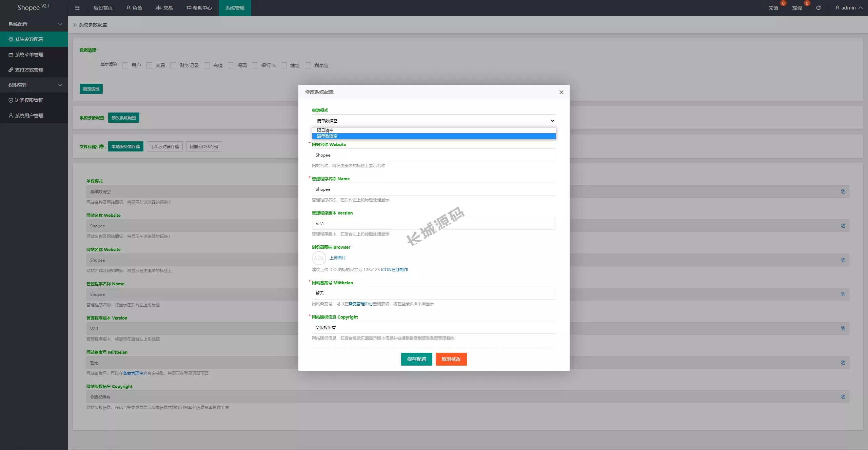
Task: Choose 满单数清空 option in dropdown list
Action: point(434,136)
